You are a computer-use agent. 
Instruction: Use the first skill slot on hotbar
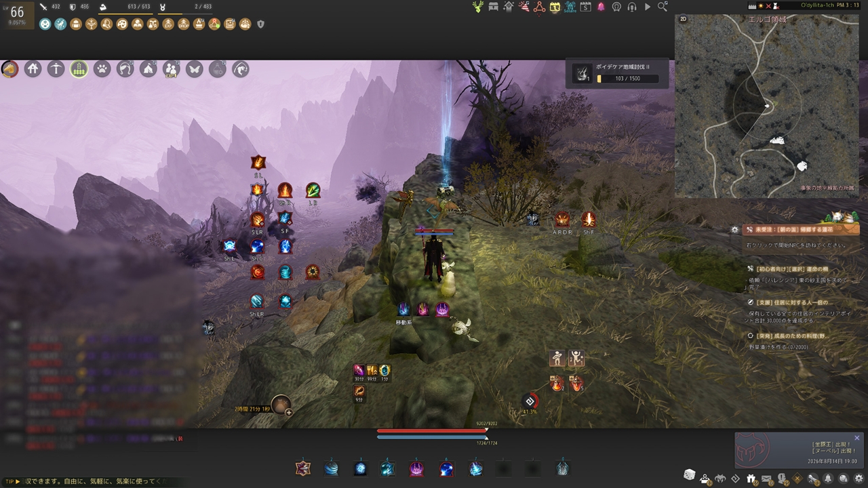pyautogui.click(x=302, y=468)
